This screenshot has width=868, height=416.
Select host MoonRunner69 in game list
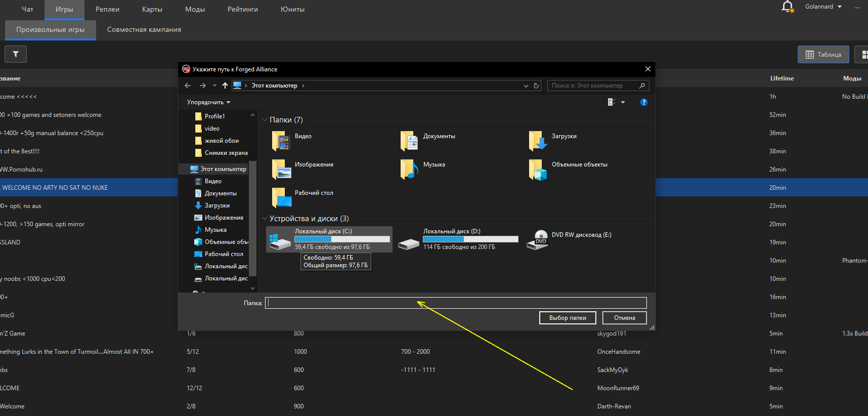618,388
